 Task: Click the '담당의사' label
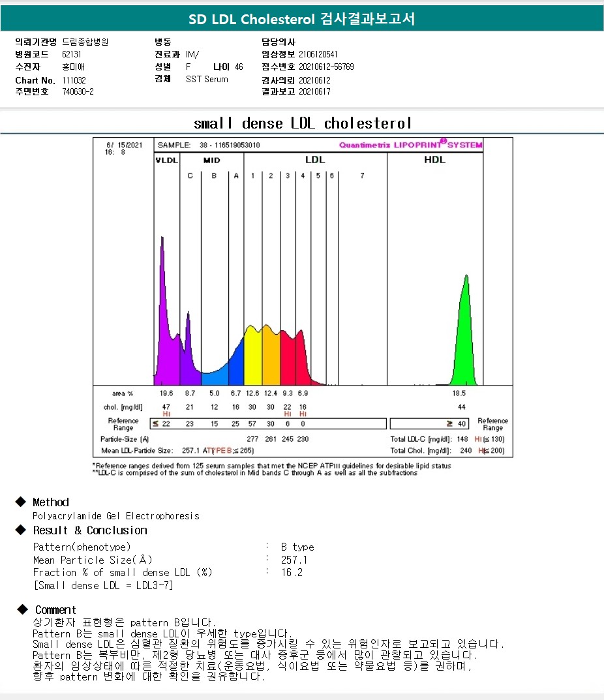click(279, 42)
